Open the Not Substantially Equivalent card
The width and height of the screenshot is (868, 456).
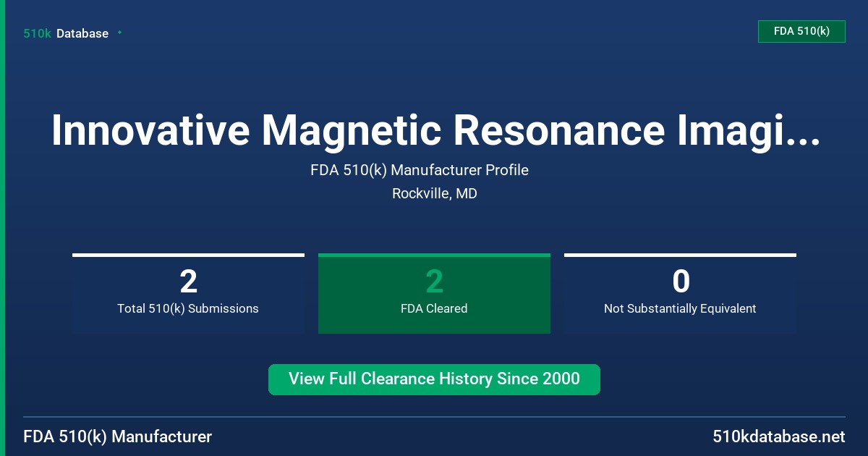click(x=680, y=294)
